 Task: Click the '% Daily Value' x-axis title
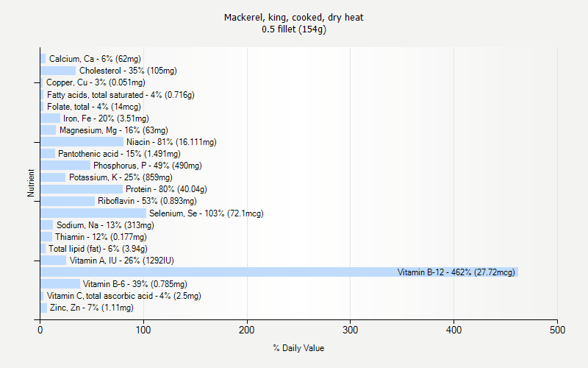[298, 348]
